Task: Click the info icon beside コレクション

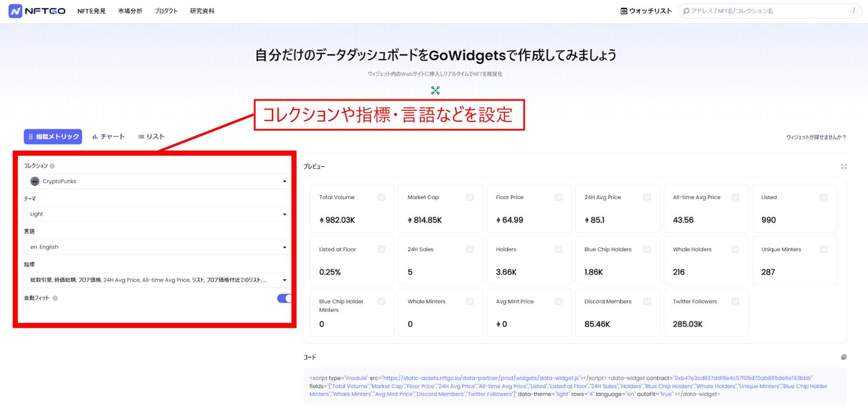Action: pyautogui.click(x=52, y=166)
